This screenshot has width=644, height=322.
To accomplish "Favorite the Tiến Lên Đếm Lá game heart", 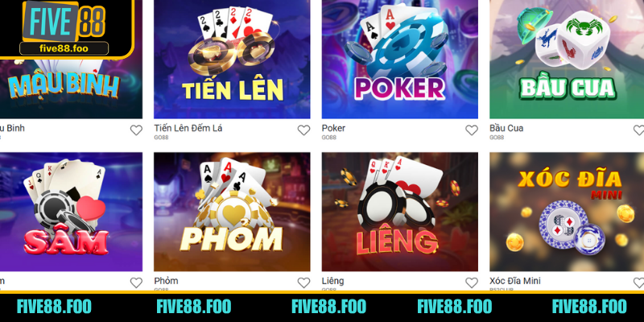I will pos(303,130).
